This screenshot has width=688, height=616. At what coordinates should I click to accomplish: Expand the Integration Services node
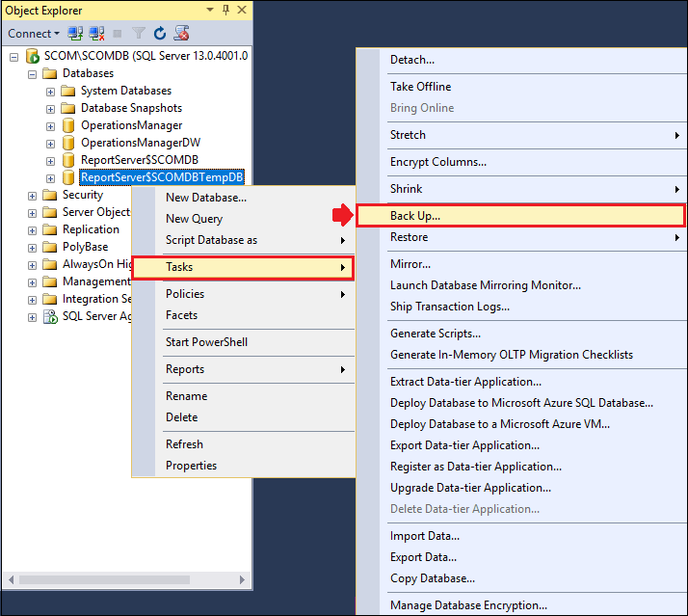32,301
